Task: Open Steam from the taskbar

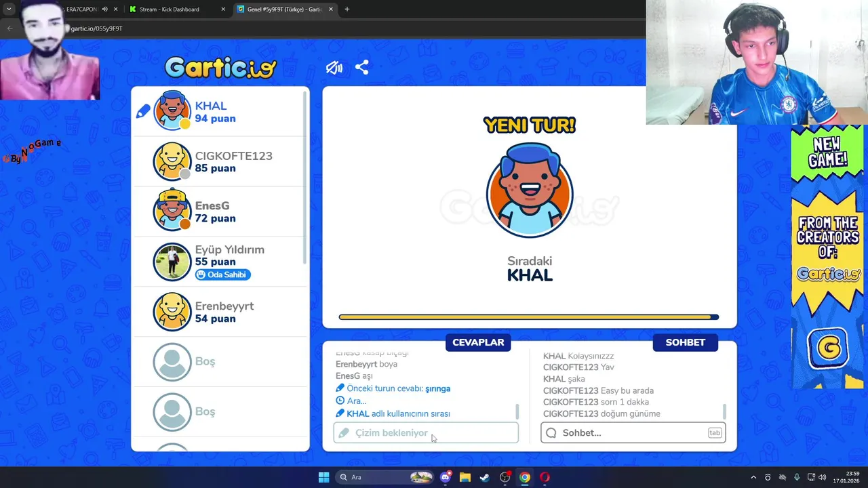Action: pyautogui.click(x=485, y=477)
